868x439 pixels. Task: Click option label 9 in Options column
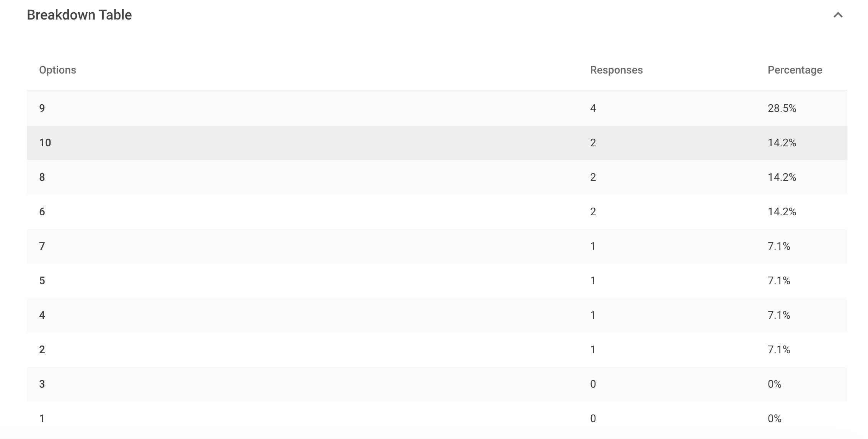tap(42, 108)
